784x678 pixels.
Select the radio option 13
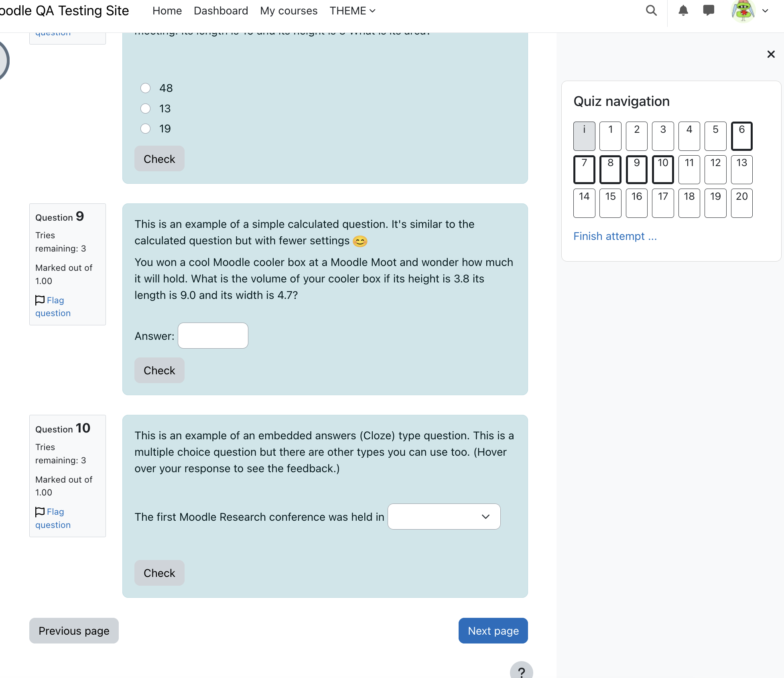tap(145, 108)
